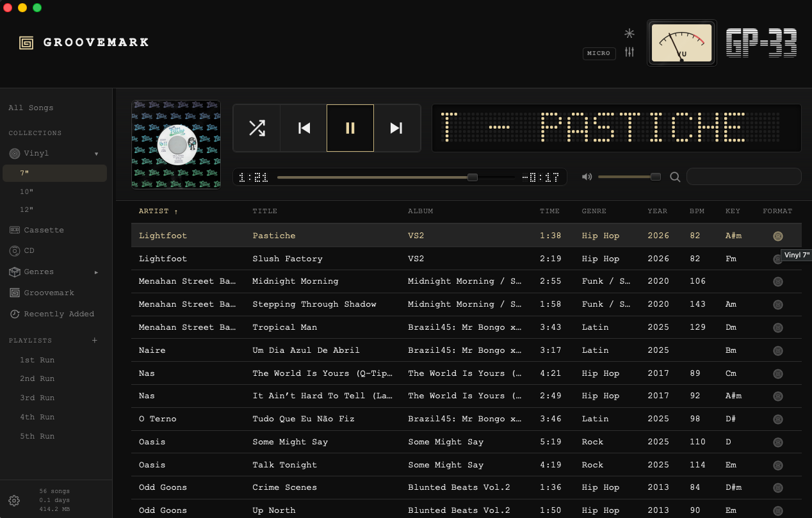Click vinyl format icon in Crime Scenes row

pyautogui.click(x=778, y=488)
